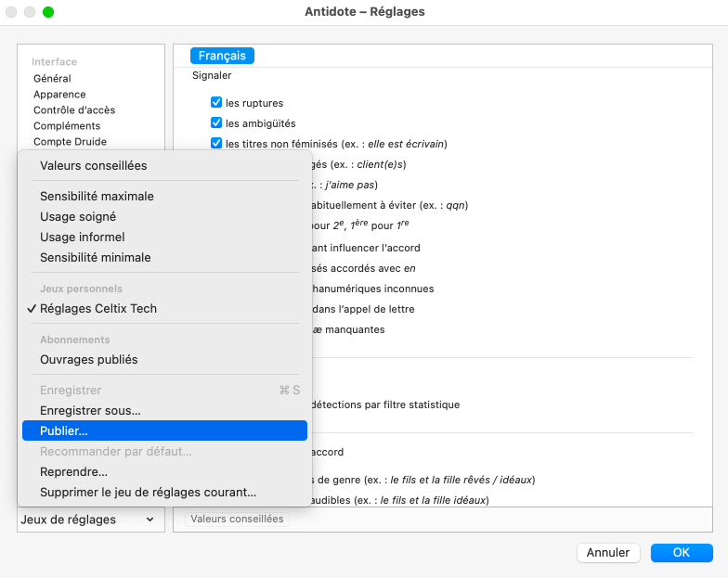Select Réglages Celtix Tech personal set
728x578 pixels.
pos(97,308)
